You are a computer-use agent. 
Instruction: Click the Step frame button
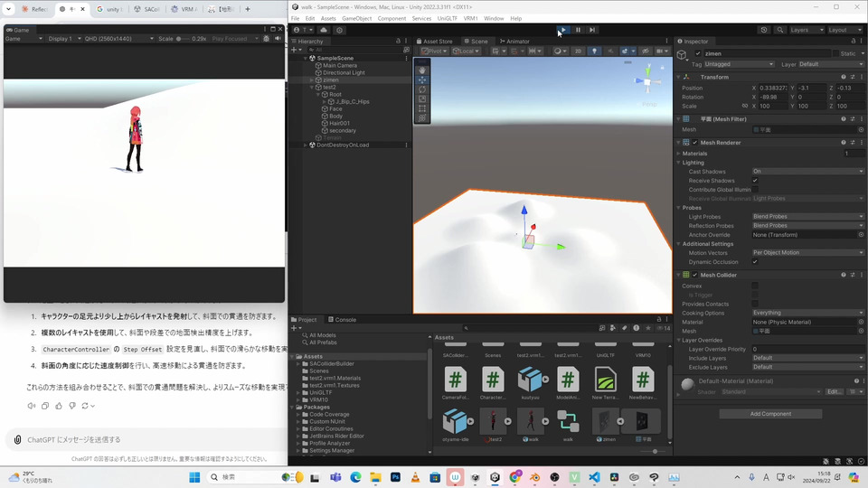click(592, 30)
